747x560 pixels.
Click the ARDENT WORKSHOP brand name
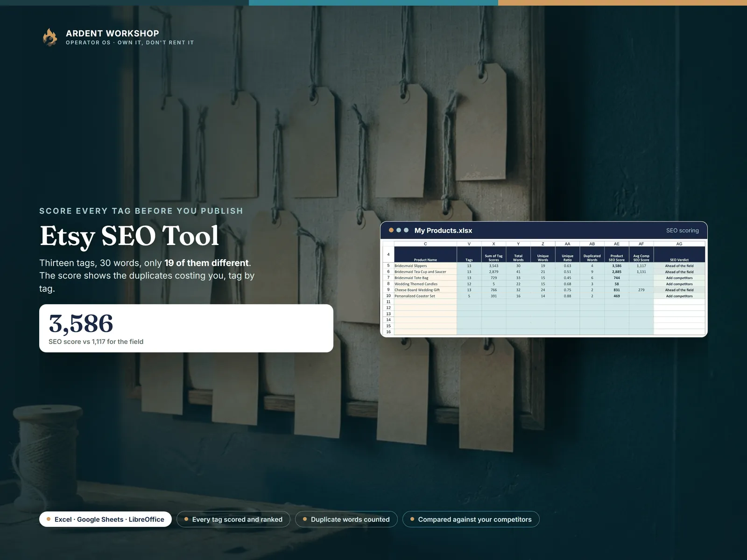coord(113,33)
